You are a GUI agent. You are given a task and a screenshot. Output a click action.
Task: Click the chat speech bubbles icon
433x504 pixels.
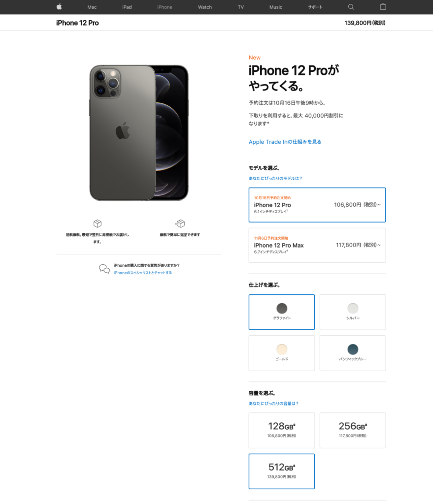tap(104, 269)
